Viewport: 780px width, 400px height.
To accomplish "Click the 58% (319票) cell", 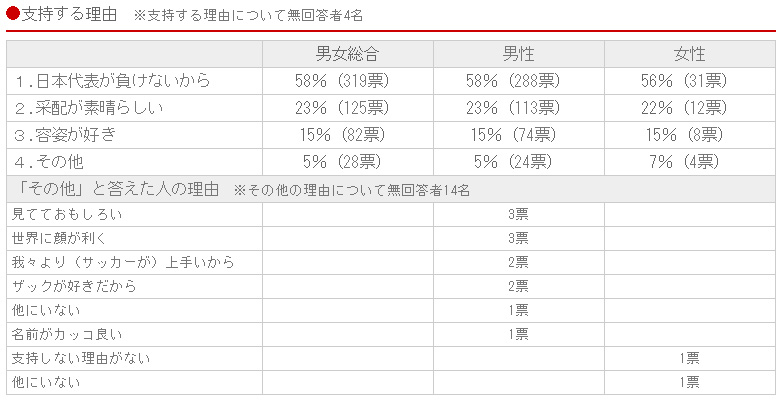I will pyautogui.click(x=342, y=81).
